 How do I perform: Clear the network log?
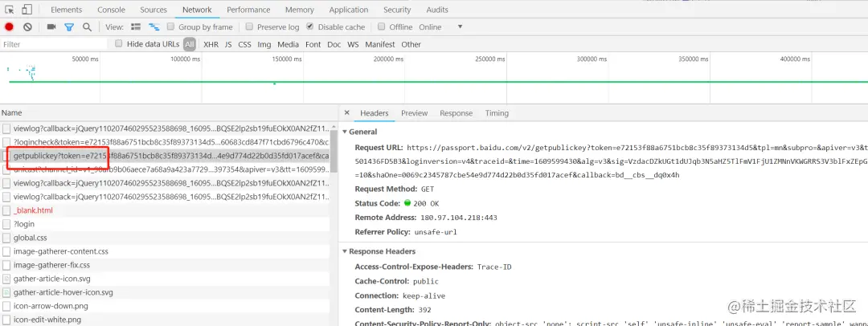click(x=27, y=26)
